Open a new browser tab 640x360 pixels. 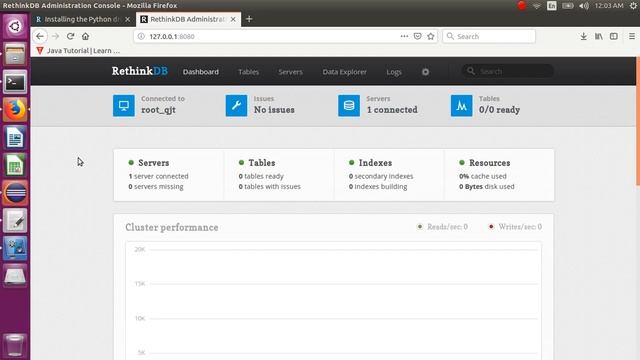pos(249,19)
